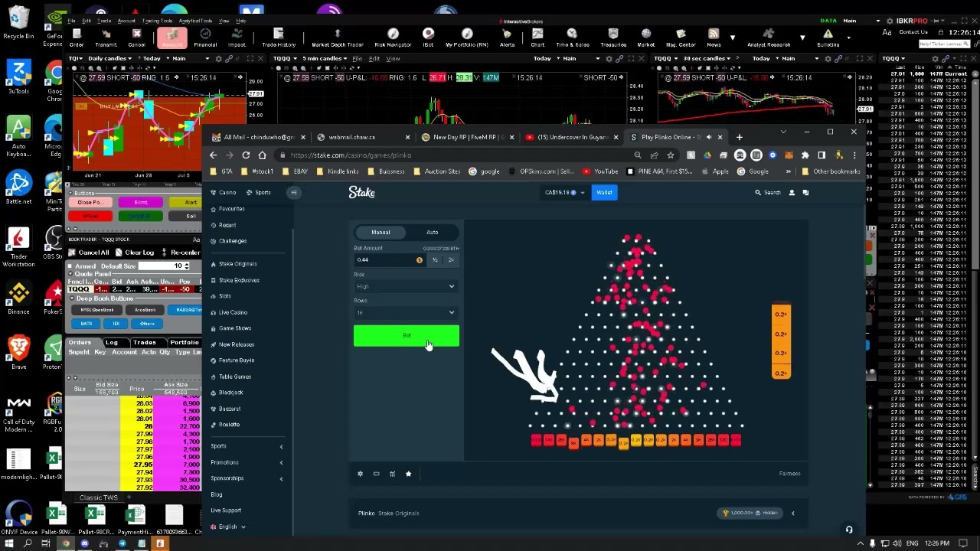Open Live Casino category

pyautogui.click(x=229, y=312)
